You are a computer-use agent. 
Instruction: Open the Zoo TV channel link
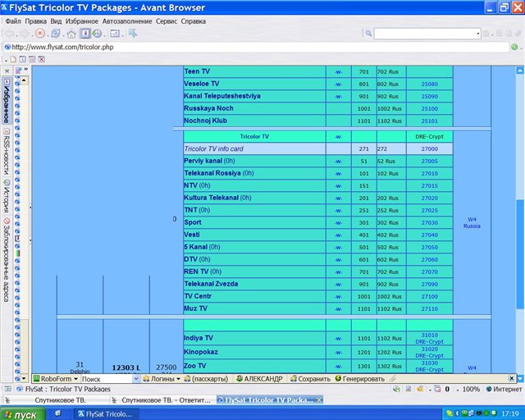[195, 366]
